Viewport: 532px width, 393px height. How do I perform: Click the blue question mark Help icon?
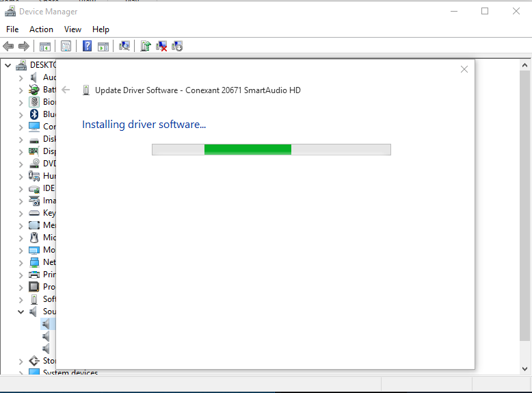point(88,46)
